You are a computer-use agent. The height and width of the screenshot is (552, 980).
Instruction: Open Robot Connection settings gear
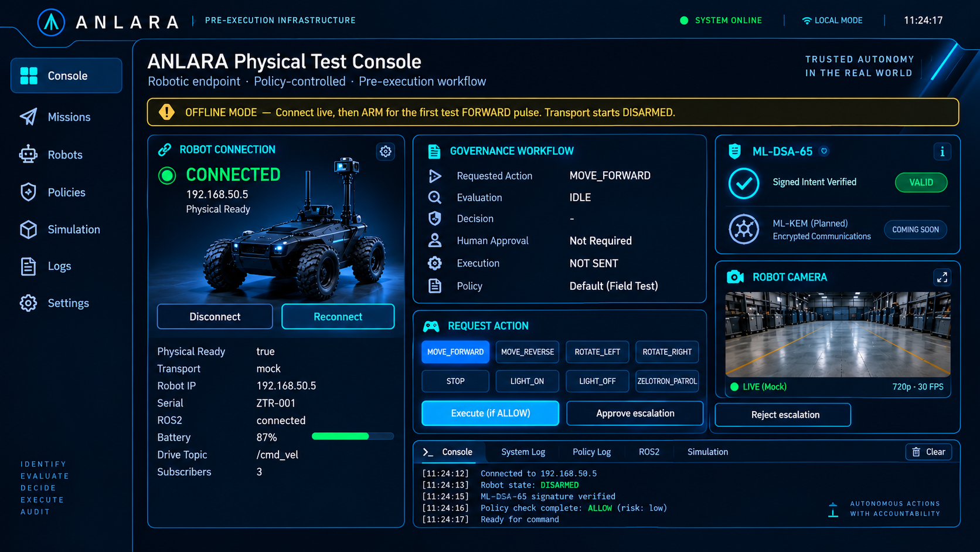click(x=385, y=151)
